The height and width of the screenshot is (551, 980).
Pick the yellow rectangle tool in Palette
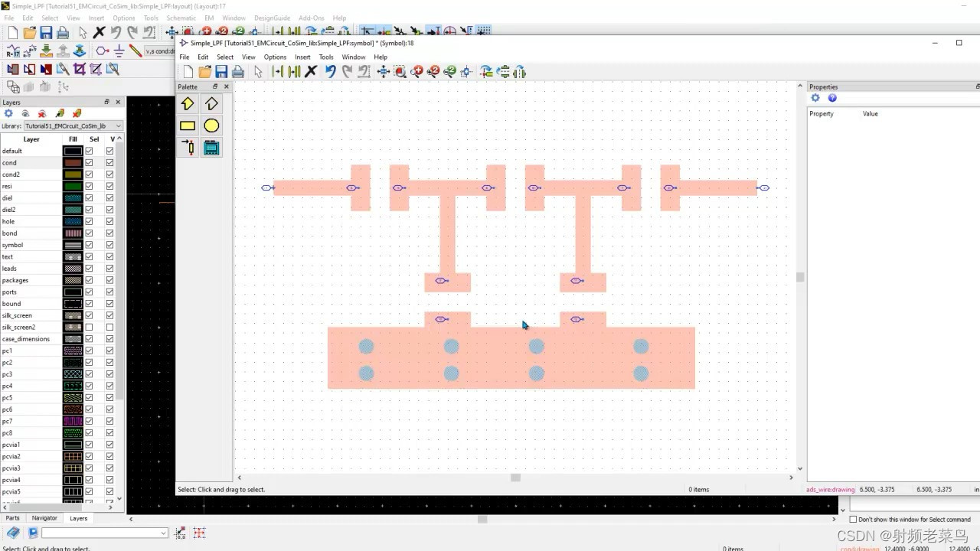click(188, 126)
